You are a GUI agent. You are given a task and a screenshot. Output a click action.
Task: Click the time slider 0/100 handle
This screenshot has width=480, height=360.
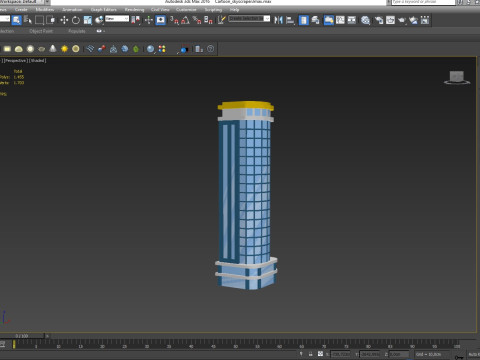tap(22, 336)
